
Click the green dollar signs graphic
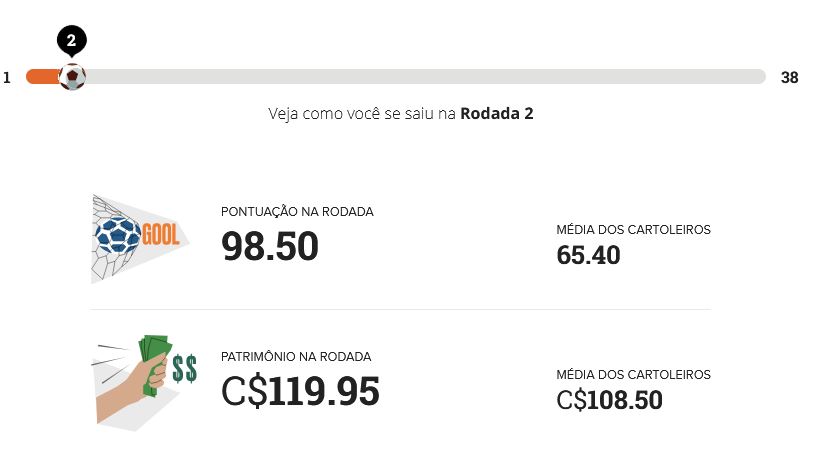click(184, 369)
